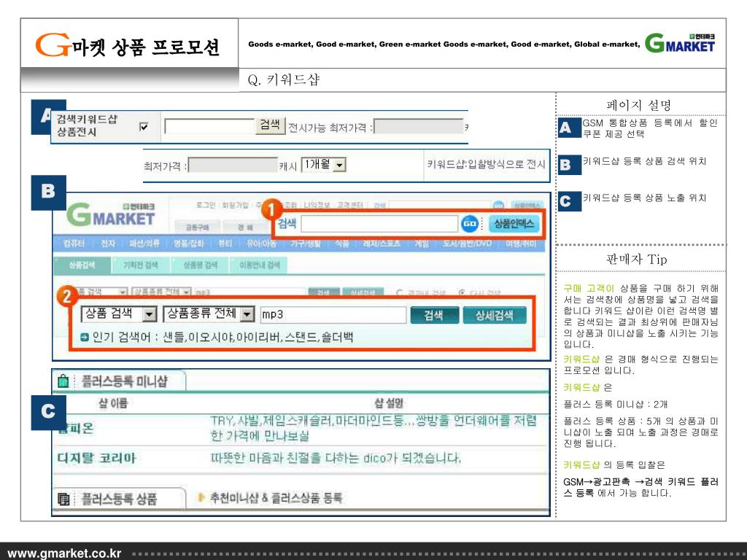
Task: Switch to the 상품검색 tab
Action: (x=82, y=265)
